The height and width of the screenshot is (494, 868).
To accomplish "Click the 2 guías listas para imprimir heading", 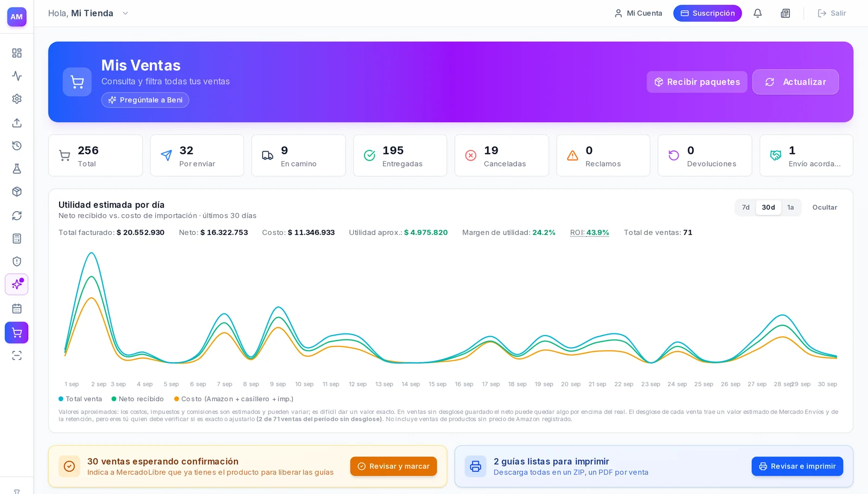I will (551, 461).
